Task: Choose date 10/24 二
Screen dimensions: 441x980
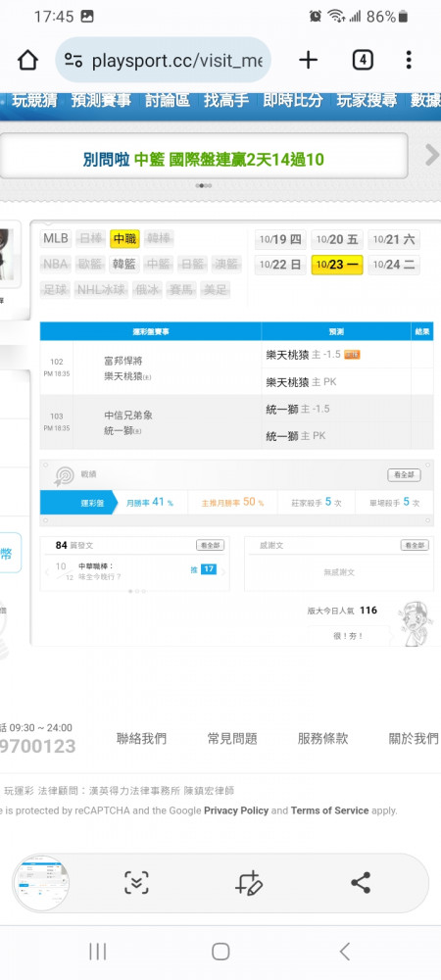Action: click(x=394, y=265)
